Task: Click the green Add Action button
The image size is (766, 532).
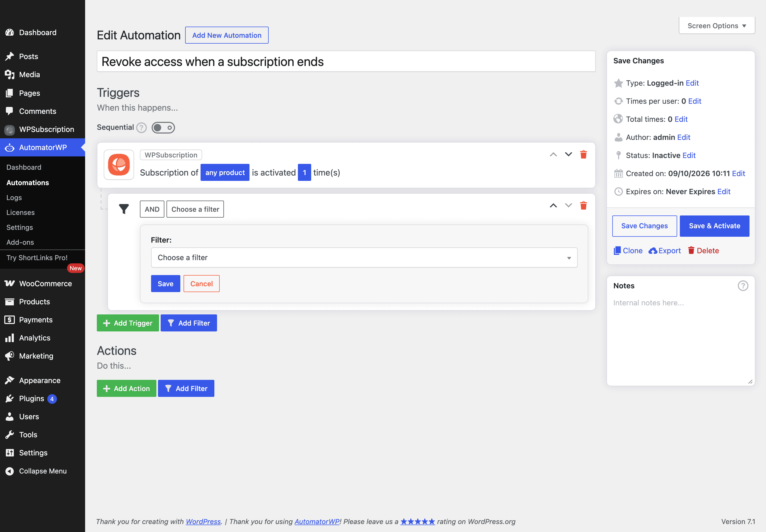Action: coord(126,388)
